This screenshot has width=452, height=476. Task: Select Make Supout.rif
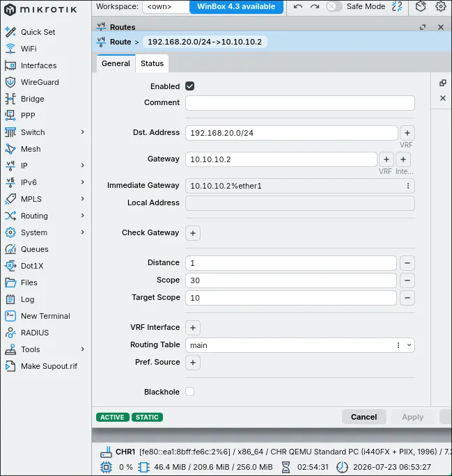click(49, 366)
